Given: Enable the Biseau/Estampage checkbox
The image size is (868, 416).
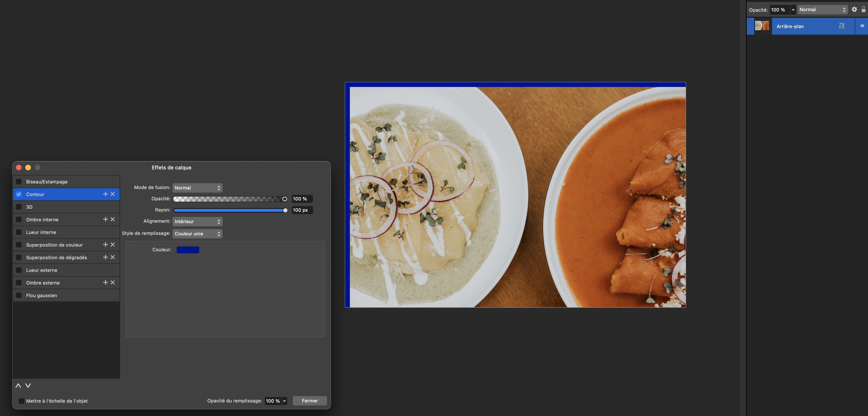Looking at the screenshot, I should tap(19, 182).
